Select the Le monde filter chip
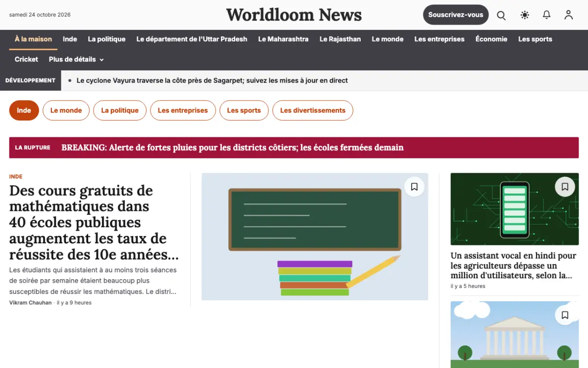Image resolution: width=588 pixels, height=368 pixels. coord(66,110)
